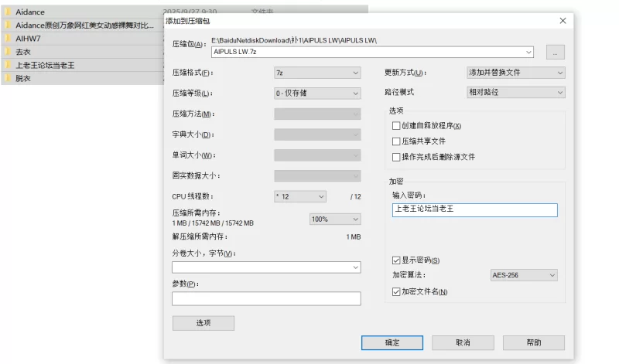Click the Aidance folder icon

(x=9, y=12)
